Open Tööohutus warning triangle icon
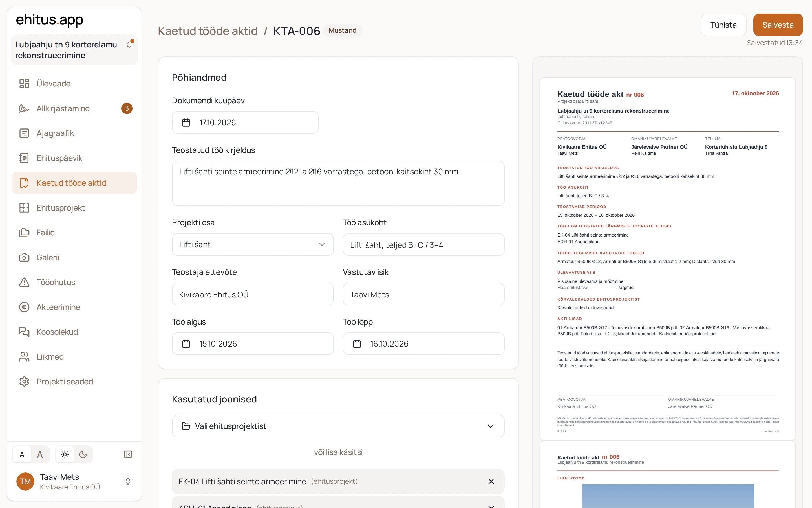Image resolution: width=812 pixels, height=508 pixels. point(24,282)
